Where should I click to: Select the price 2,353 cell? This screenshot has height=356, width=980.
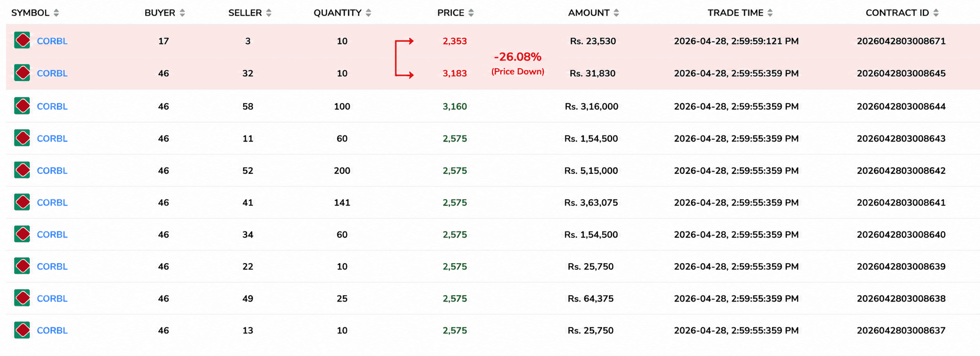coord(455,41)
